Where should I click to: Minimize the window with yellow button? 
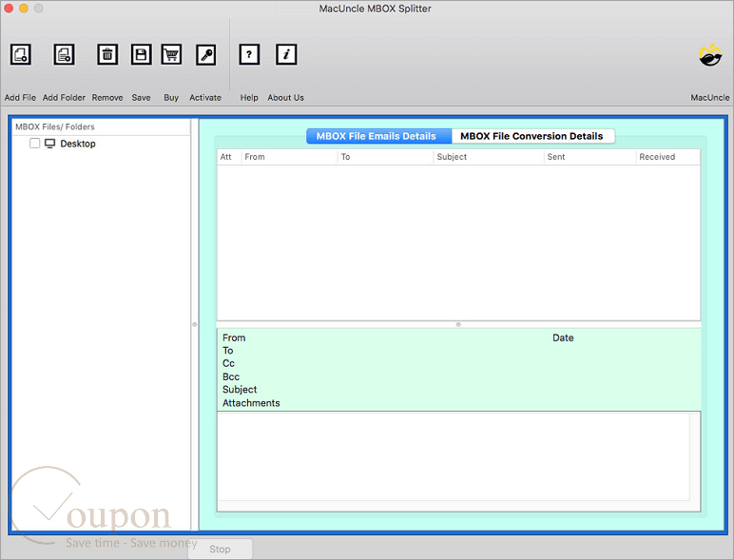pyautogui.click(x=24, y=8)
